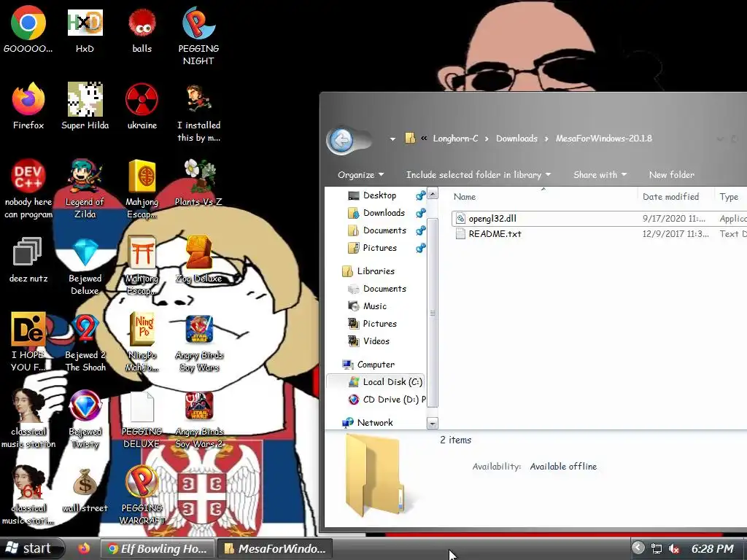Open the double chevron breadcrumb overflow
Viewport: 747px width, 560px height.
tap(424, 139)
